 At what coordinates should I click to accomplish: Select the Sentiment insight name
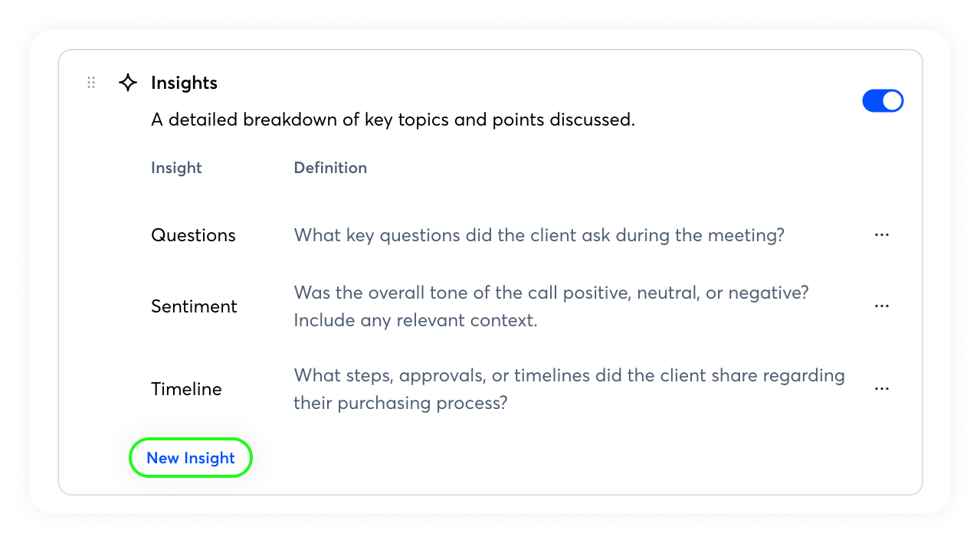(x=194, y=306)
